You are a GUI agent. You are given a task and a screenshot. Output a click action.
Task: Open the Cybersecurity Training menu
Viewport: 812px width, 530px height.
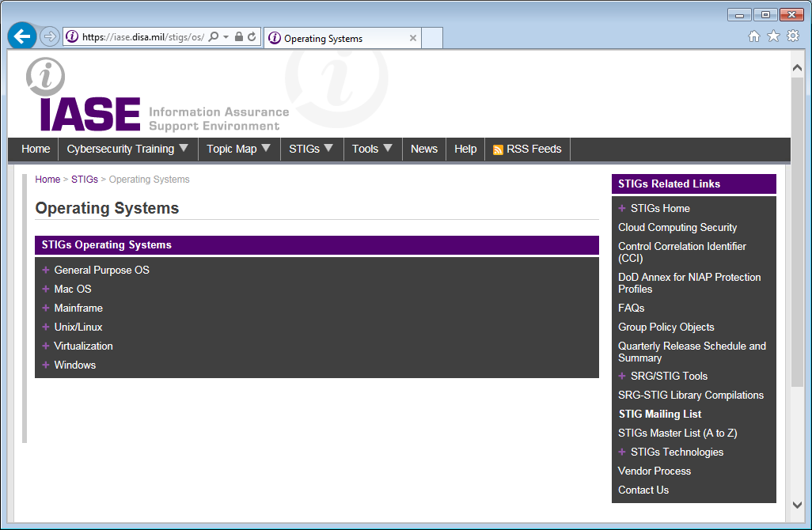coord(120,149)
